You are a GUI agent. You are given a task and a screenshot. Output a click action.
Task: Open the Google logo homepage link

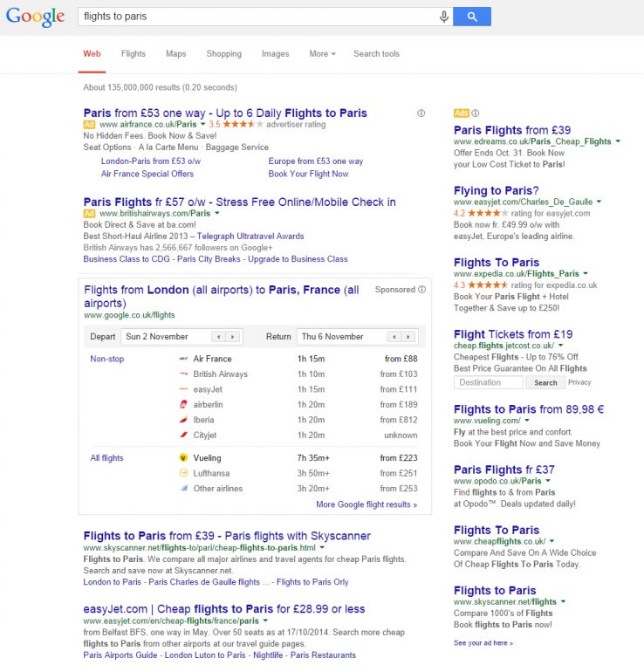coord(35,17)
